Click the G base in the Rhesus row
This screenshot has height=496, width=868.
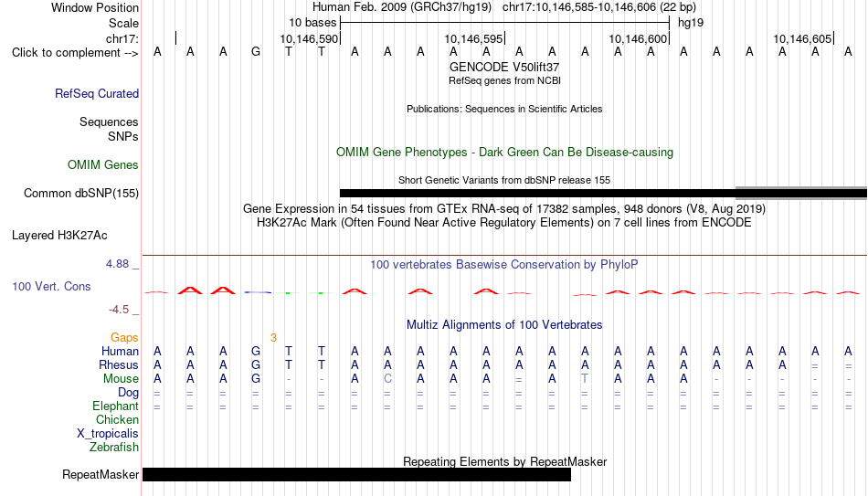pos(256,365)
